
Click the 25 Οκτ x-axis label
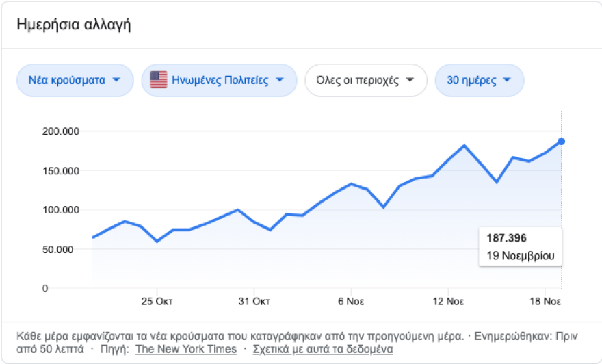point(157,301)
